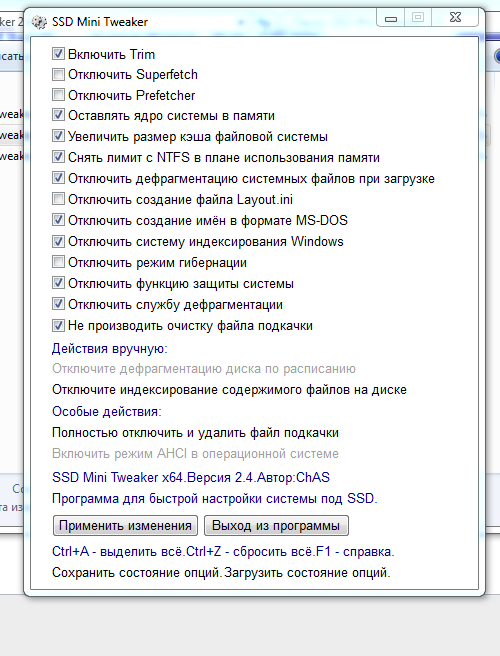The height and width of the screenshot is (656, 500).
Task: Tick the Отключить Prefetcher checkbox
Action: [x=58, y=95]
